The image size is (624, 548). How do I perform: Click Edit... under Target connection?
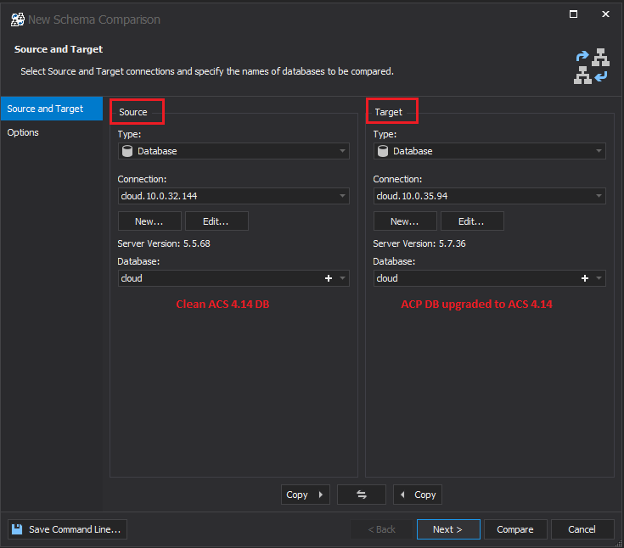(x=472, y=221)
